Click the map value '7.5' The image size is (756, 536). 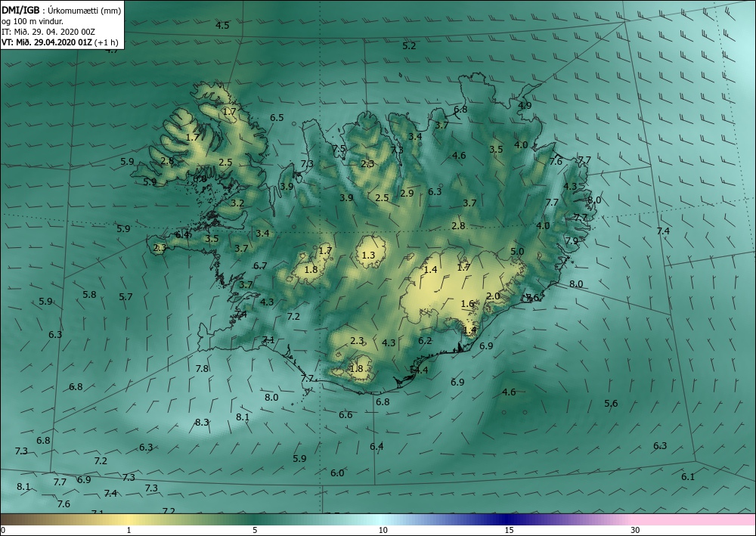[339, 148]
